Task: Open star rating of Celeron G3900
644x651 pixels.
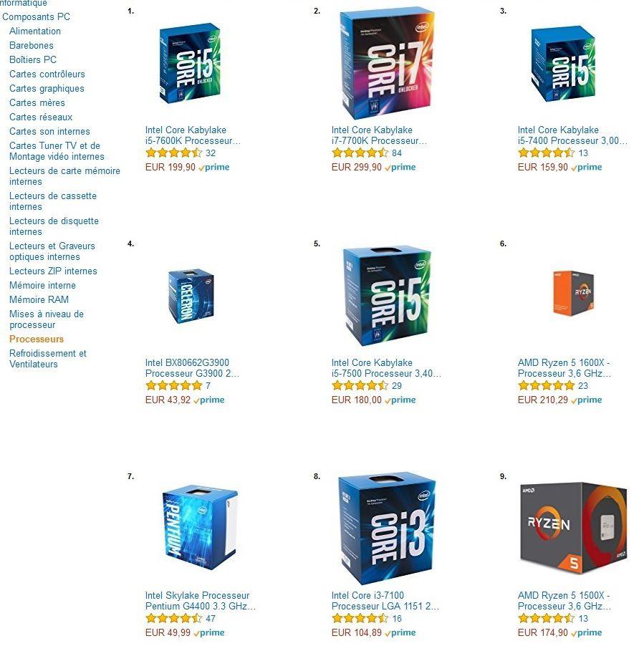Action: (x=173, y=386)
